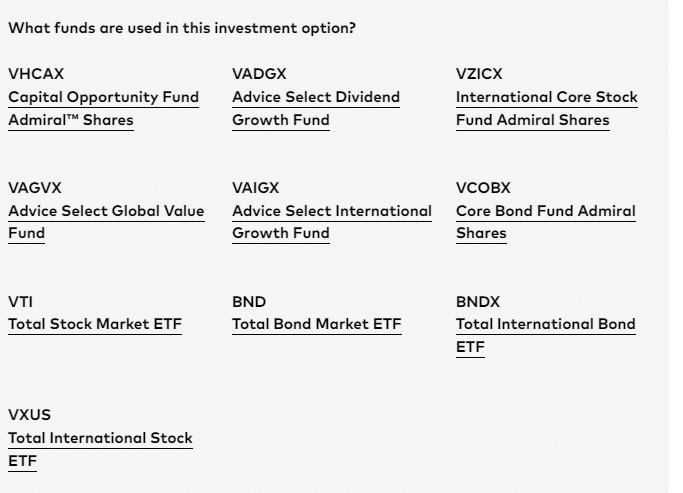Select the VZICX ticker label

pyautogui.click(x=479, y=74)
